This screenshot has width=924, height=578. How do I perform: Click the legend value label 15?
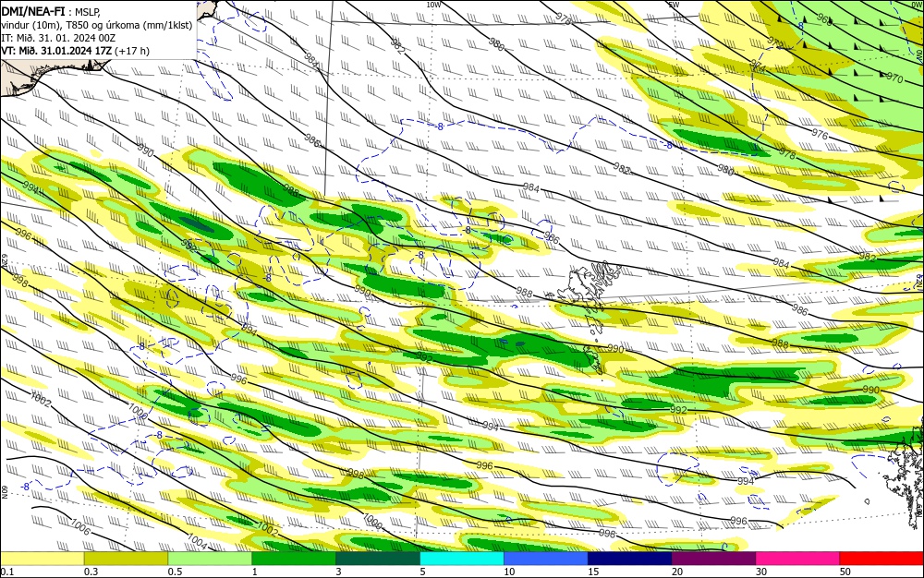(593, 572)
